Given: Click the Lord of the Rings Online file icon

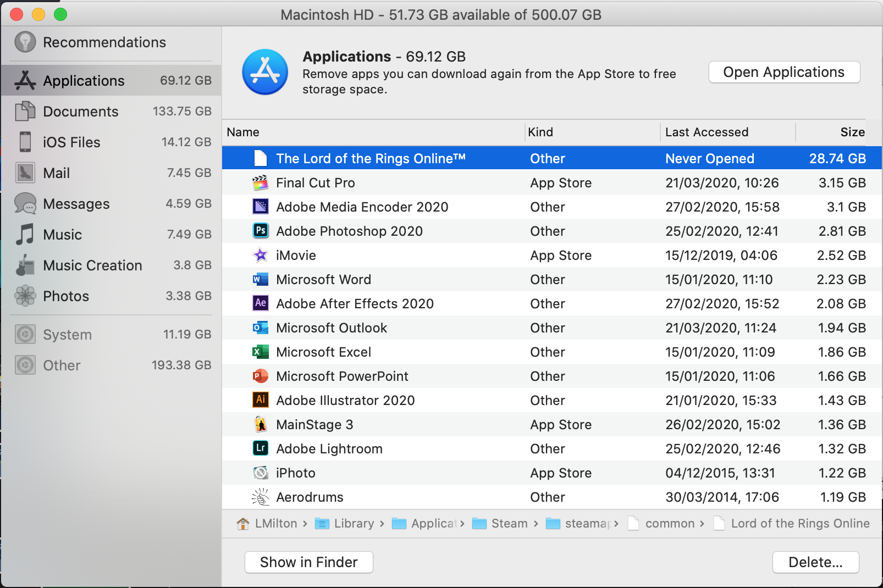Looking at the screenshot, I should coord(261,158).
